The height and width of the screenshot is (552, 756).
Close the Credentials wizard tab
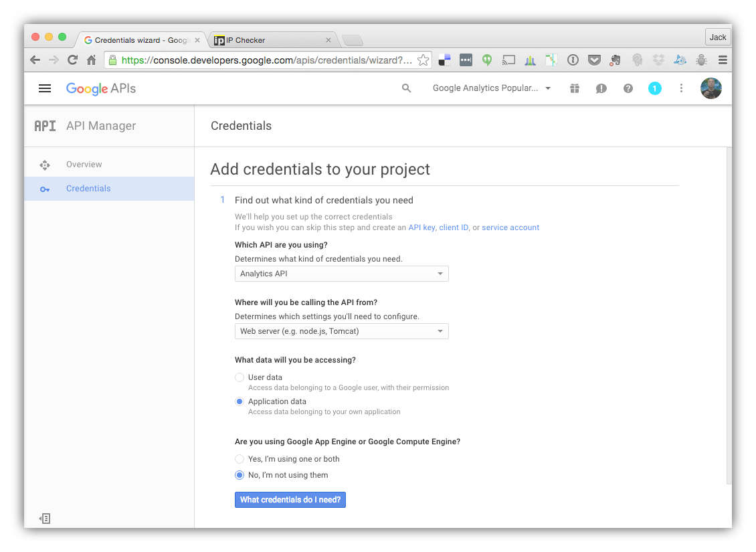coord(197,40)
